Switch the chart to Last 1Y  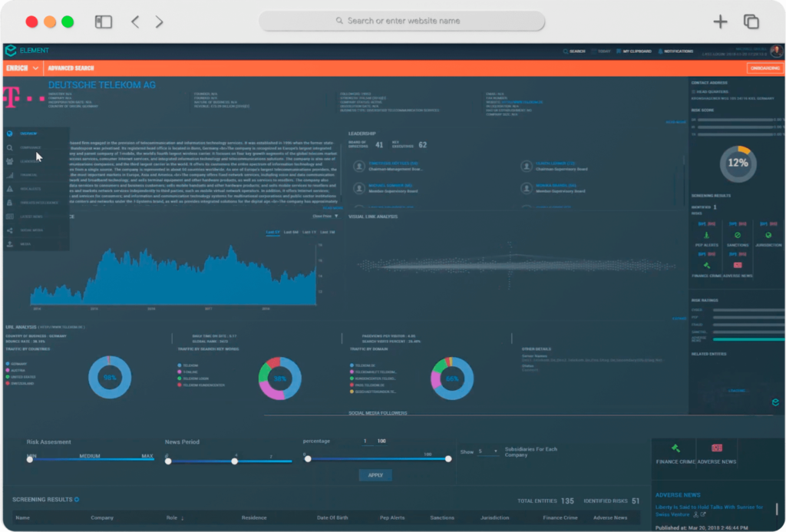tap(309, 232)
